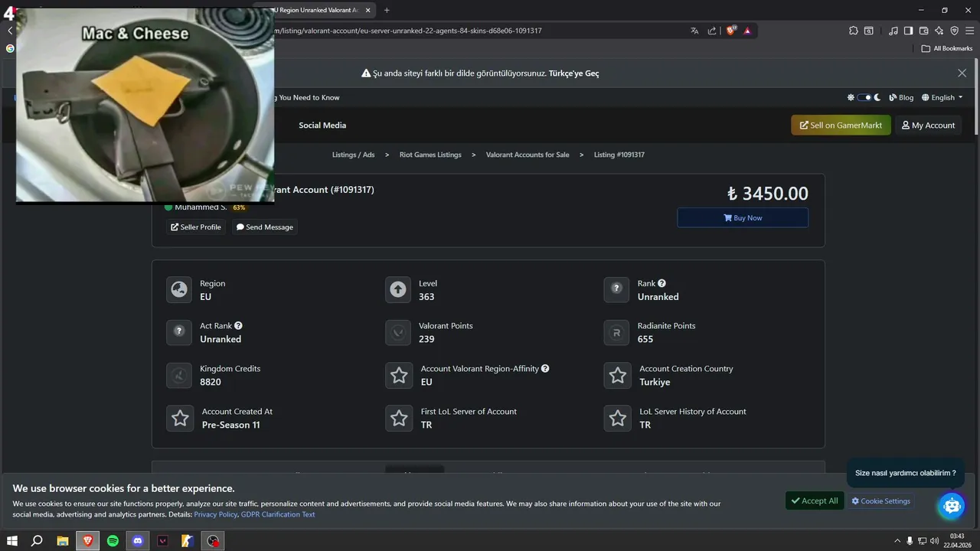The height and width of the screenshot is (551, 980).
Task: Accept all cookies
Action: click(x=815, y=500)
